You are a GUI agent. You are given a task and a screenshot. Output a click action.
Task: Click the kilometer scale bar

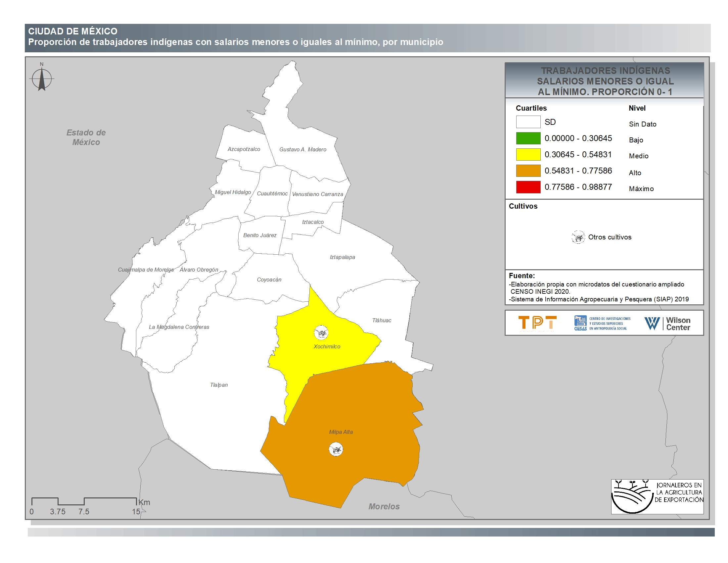[84, 501]
